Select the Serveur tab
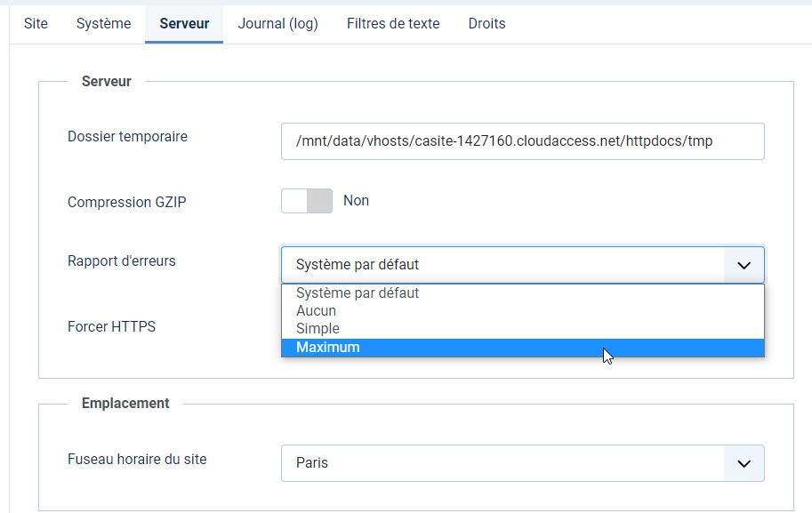 (184, 24)
